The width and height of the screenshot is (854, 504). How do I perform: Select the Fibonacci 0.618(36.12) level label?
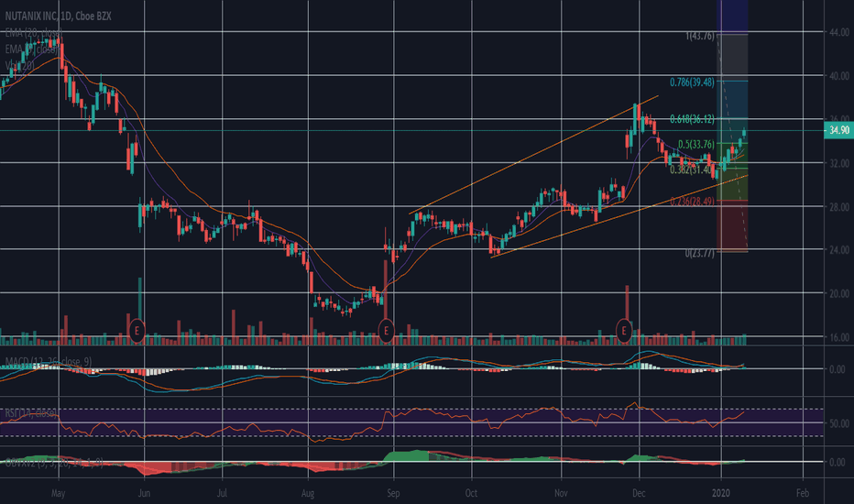coord(692,119)
